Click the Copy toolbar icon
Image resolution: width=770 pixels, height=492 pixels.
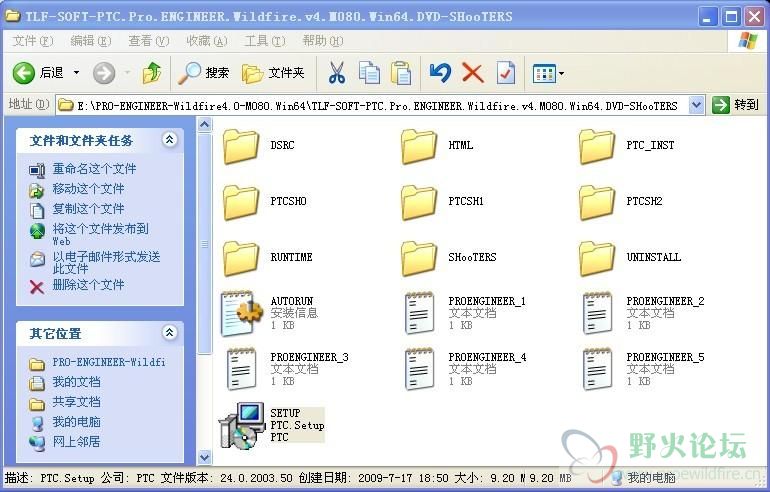click(x=369, y=73)
